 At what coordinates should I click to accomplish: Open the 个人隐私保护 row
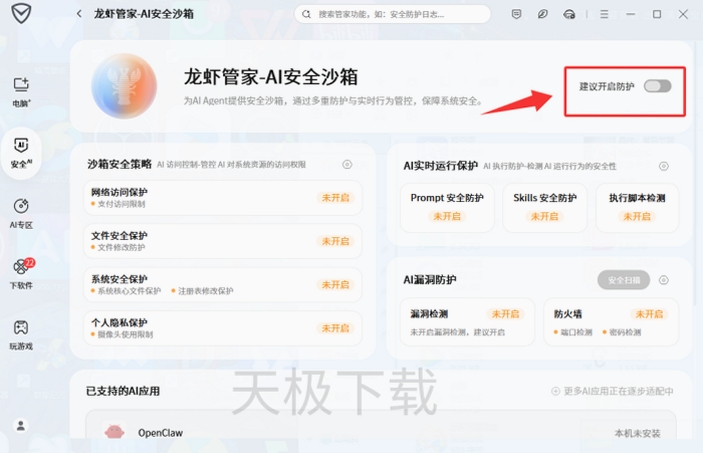point(223,328)
